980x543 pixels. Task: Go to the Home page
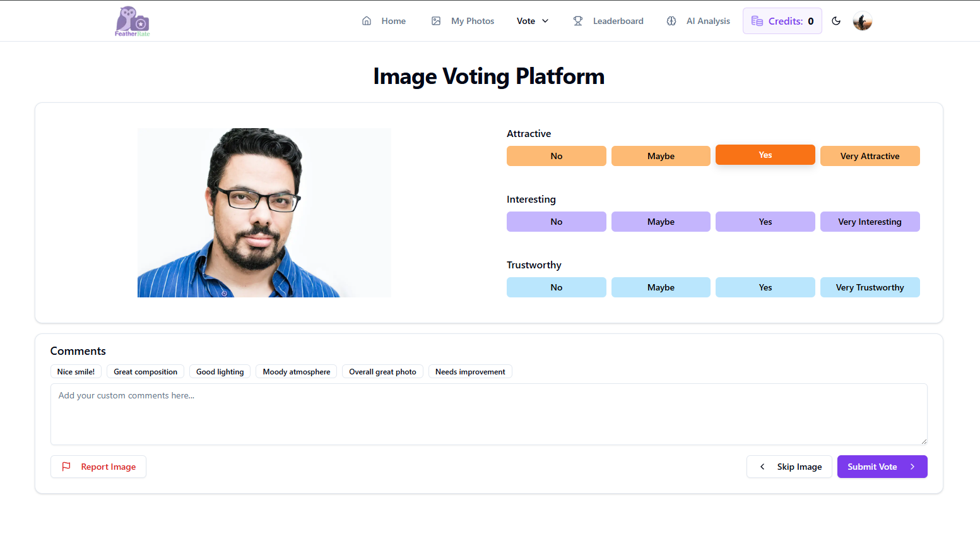pyautogui.click(x=384, y=21)
